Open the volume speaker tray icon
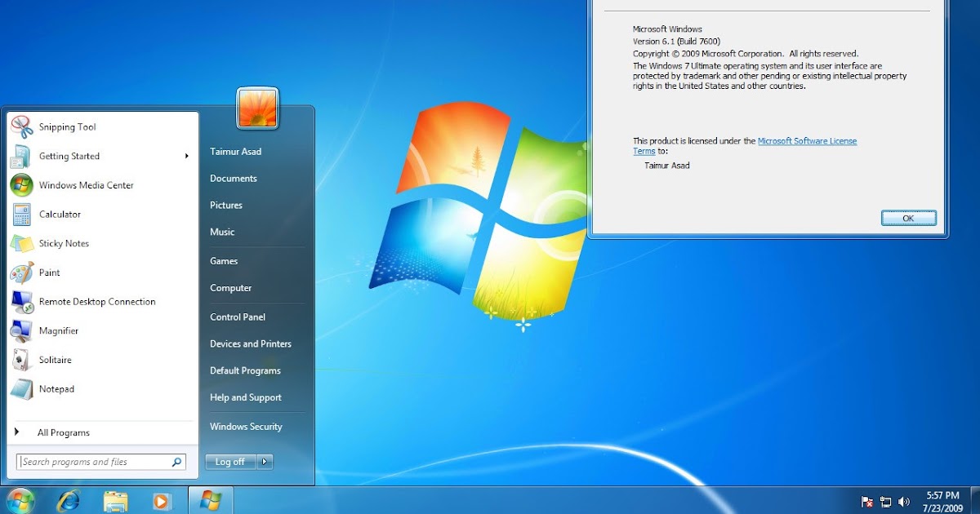The image size is (980, 514). pyautogui.click(x=903, y=502)
